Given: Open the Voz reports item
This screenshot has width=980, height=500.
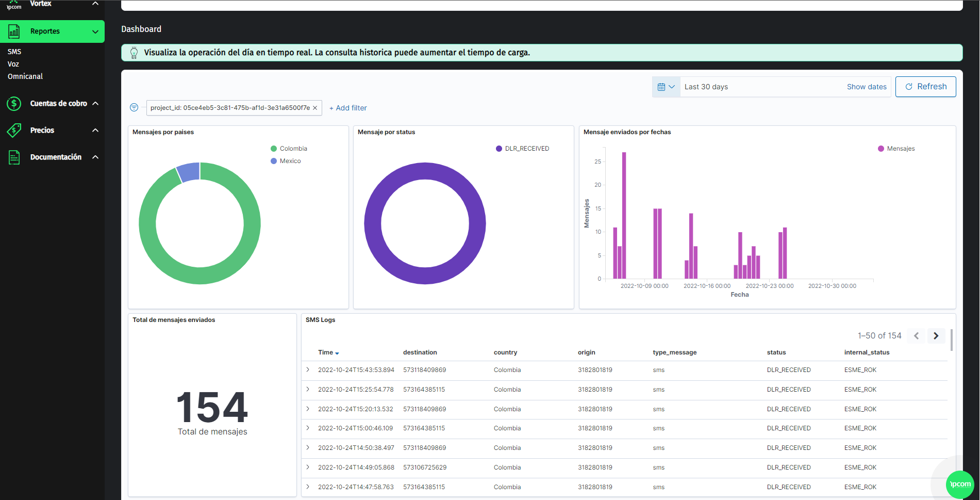Looking at the screenshot, I should click(13, 64).
